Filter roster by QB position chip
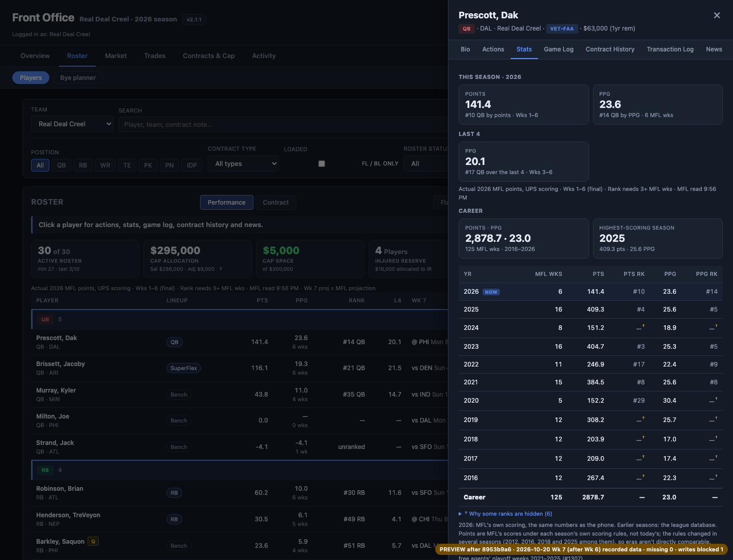Viewport: 733px width, 560px height. tap(62, 165)
